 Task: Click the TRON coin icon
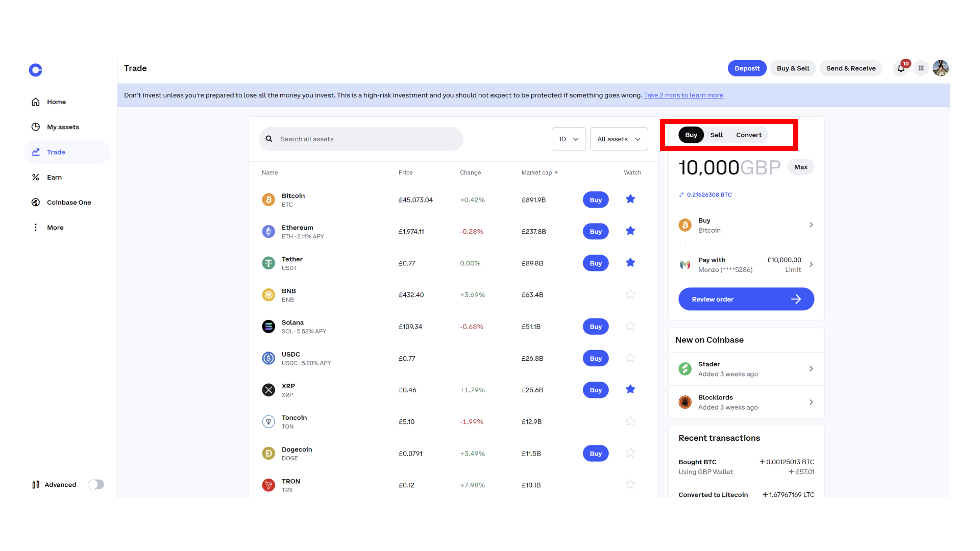coord(268,485)
